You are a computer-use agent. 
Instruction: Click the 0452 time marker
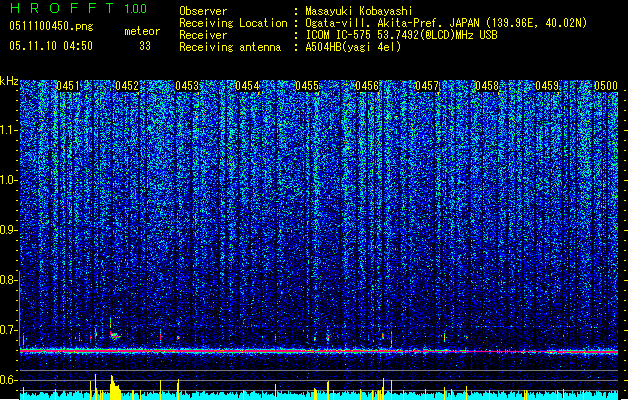127,86
